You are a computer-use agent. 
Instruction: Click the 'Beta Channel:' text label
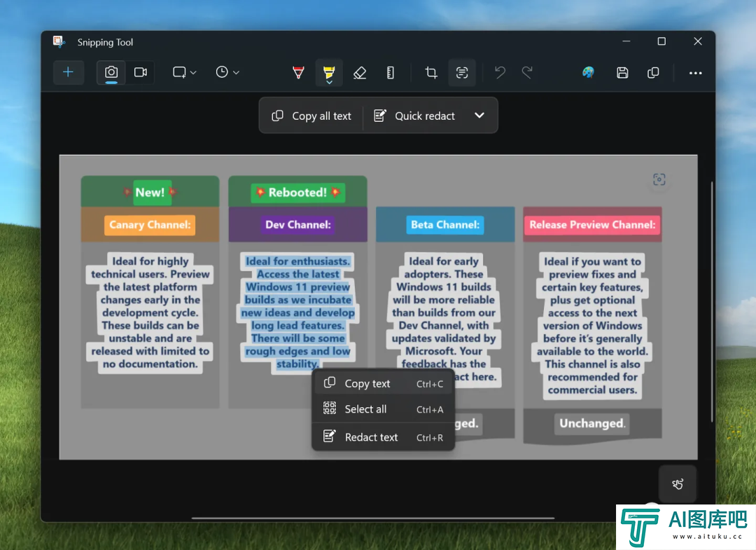445,225
